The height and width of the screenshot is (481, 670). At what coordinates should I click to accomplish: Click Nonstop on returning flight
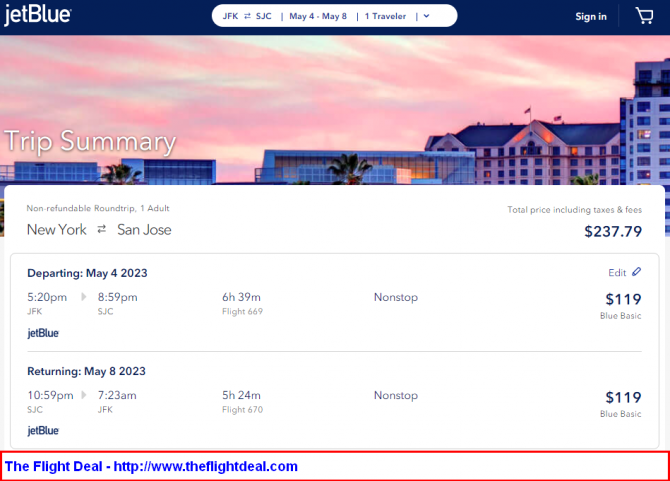click(x=396, y=396)
